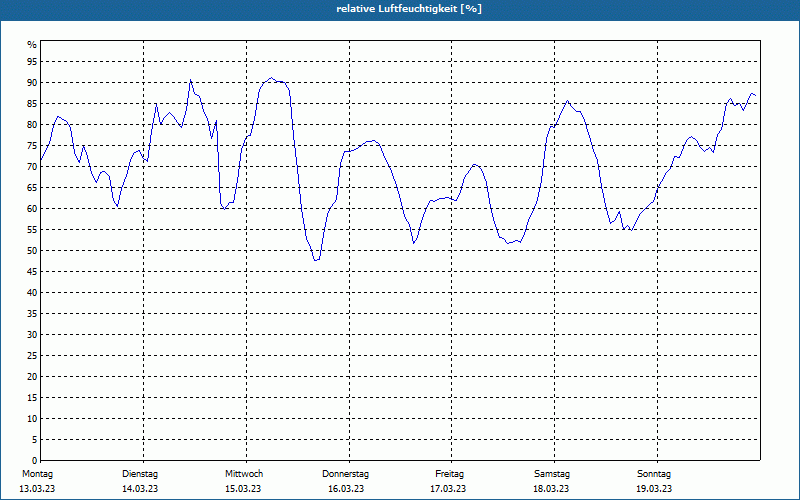Click the date label 18.03.23

coord(551,489)
